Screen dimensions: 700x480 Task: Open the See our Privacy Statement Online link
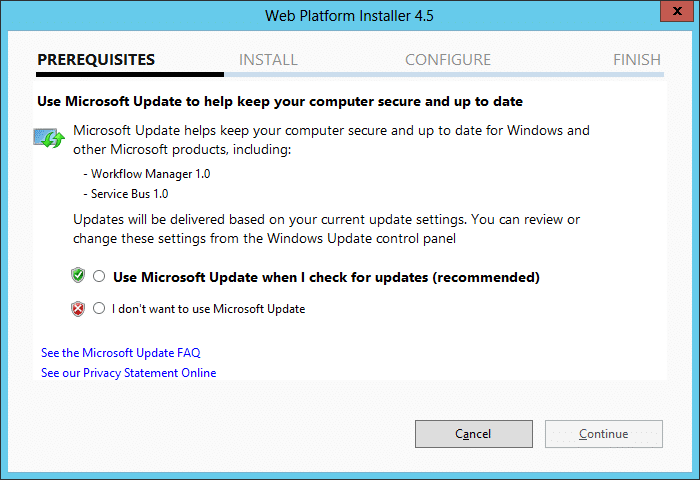pos(129,372)
